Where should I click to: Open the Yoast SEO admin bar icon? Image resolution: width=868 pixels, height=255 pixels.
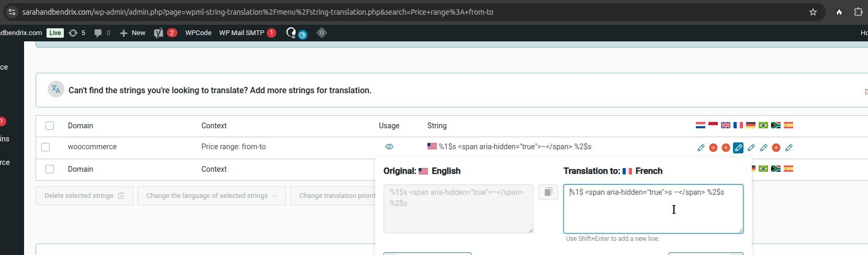point(159,32)
